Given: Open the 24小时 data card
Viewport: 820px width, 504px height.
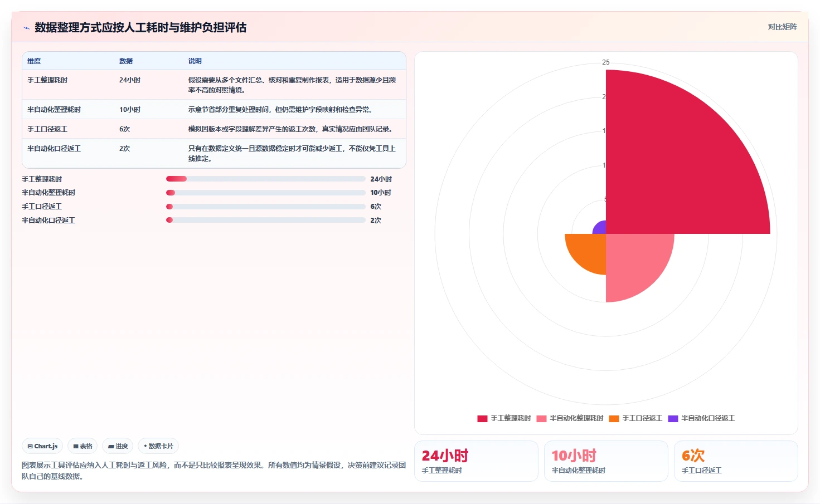Looking at the screenshot, I should pos(476,461).
